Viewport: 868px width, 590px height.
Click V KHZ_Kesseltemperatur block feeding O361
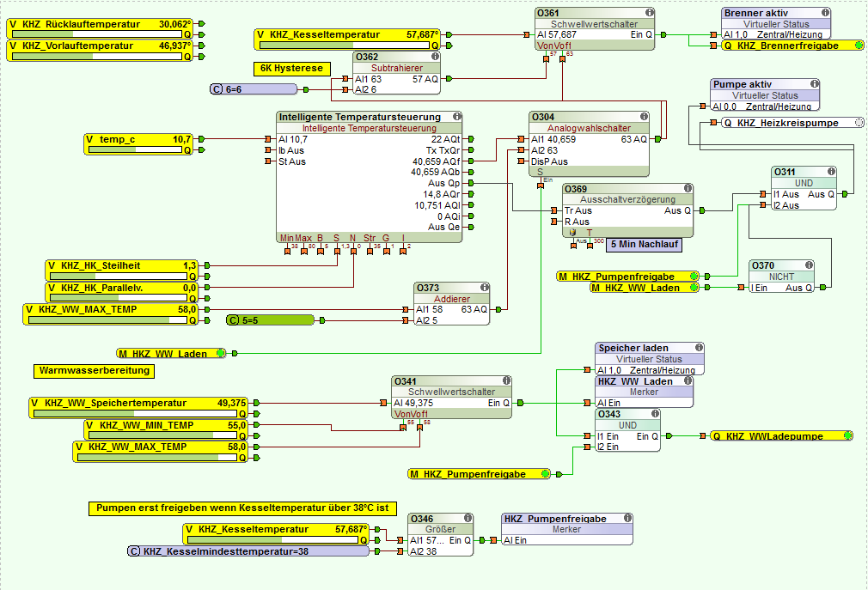tap(348, 40)
